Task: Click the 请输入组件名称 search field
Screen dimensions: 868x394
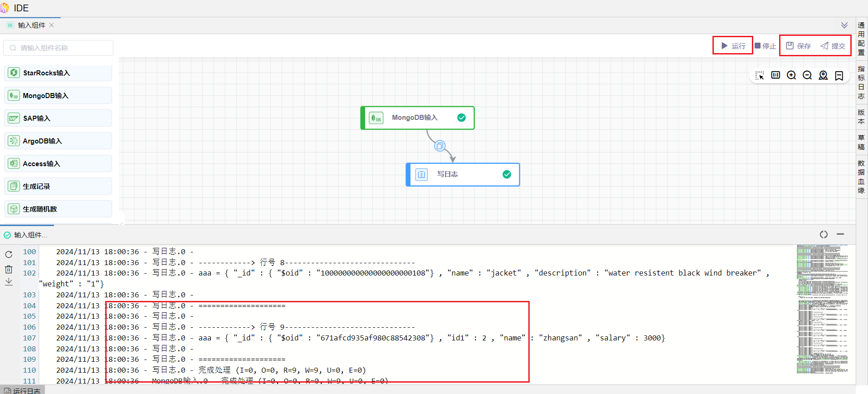Action: tap(59, 48)
